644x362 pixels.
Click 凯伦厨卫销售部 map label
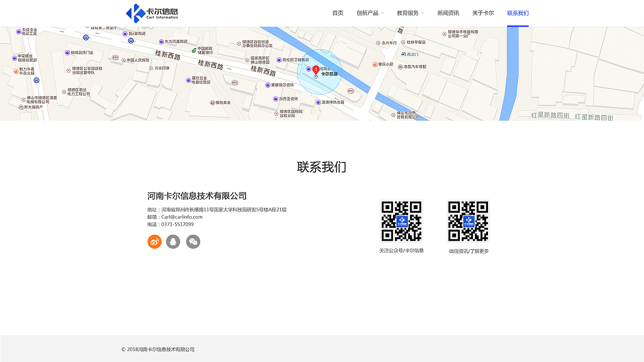pos(295,60)
